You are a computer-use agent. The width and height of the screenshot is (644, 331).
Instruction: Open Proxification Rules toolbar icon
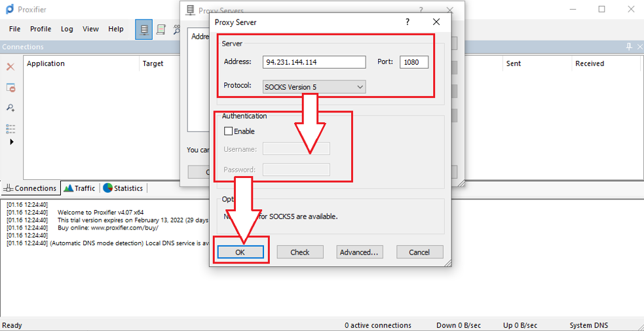[x=161, y=29]
